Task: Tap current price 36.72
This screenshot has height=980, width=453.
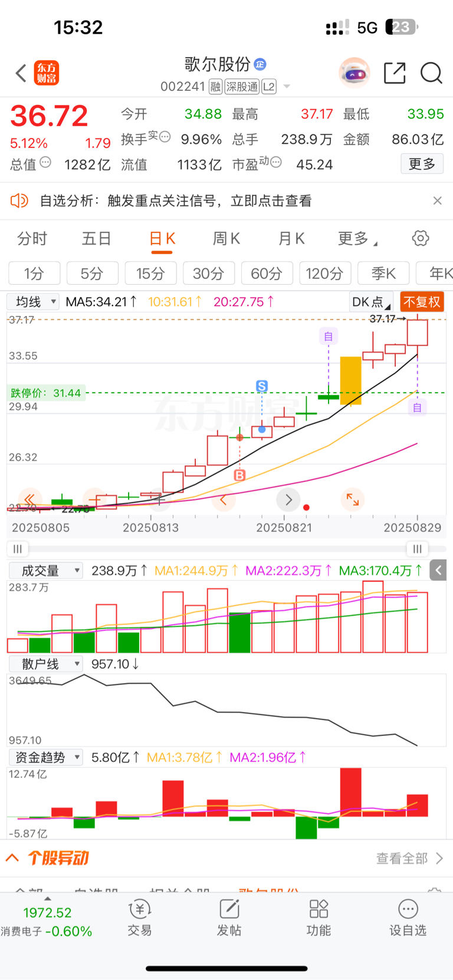Action: click(50, 116)
